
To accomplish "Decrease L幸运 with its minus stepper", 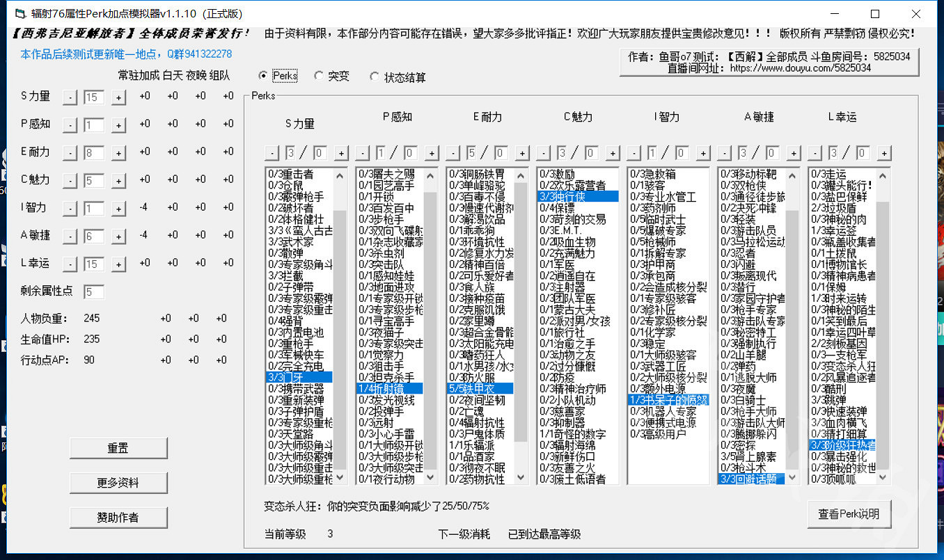I will tap(69, 264).
